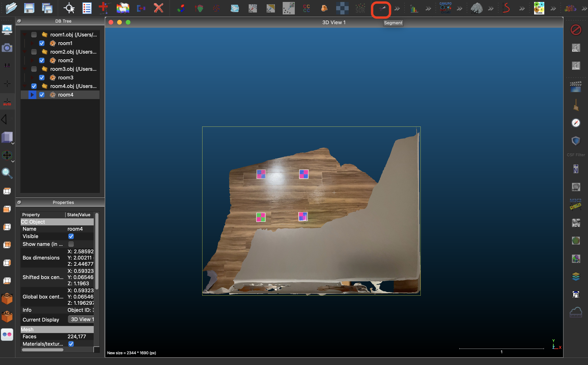Click the Clone sheep icon
The image size is (588, 365).
coord(123,8)
